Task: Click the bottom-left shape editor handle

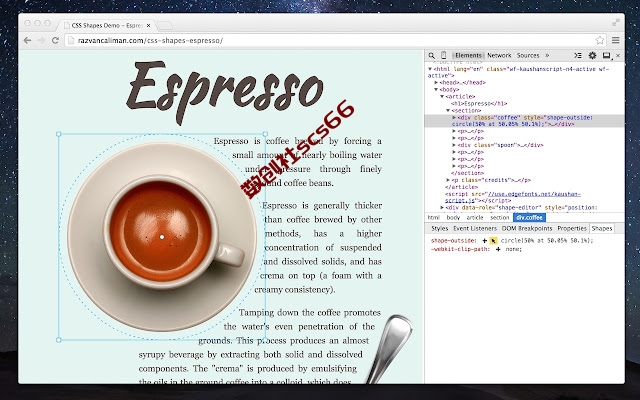Action: point(59,340)
